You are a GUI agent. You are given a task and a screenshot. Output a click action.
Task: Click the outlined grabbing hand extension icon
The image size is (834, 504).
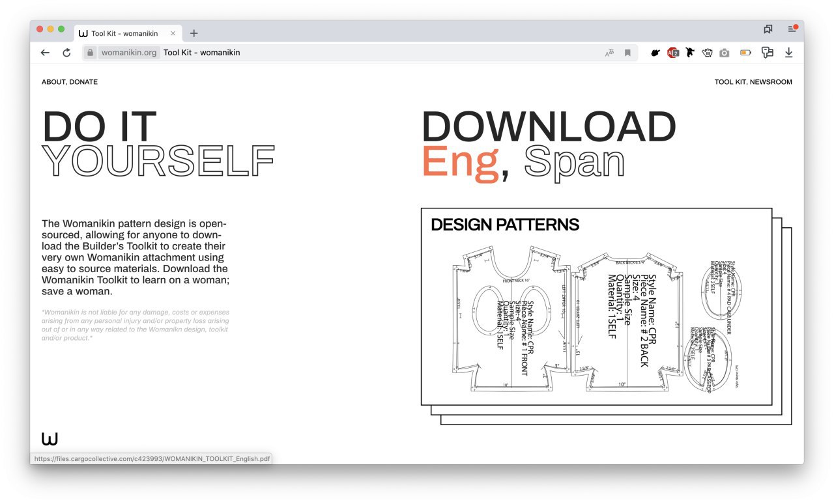707,53
